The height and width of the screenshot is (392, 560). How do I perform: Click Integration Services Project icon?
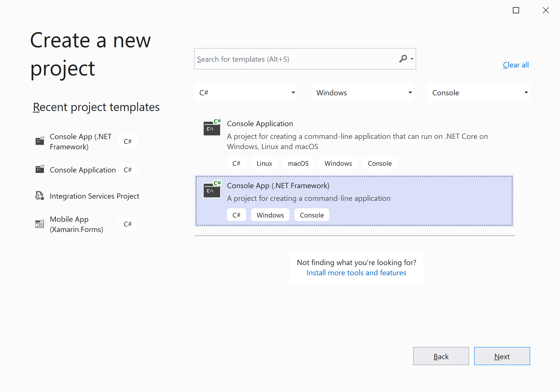coord(40,196)
